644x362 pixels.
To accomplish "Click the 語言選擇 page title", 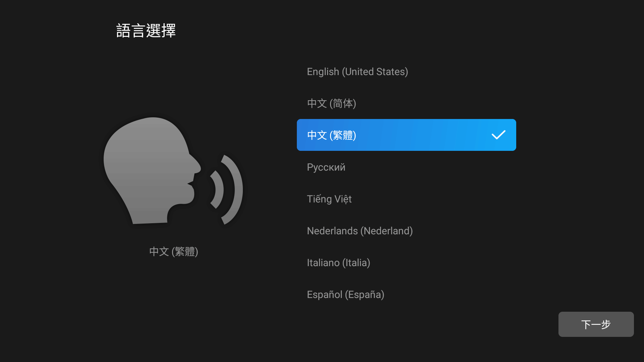I will point(146,31).
